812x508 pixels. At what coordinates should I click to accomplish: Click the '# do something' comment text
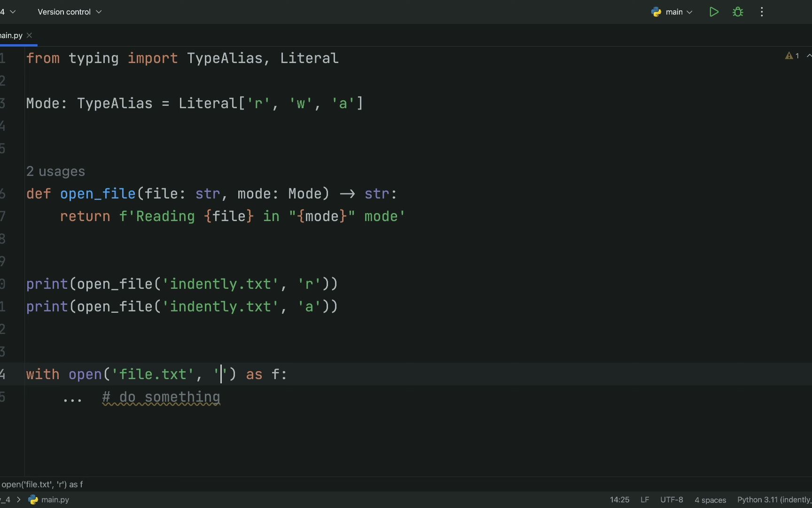click(x=161, y=397)
